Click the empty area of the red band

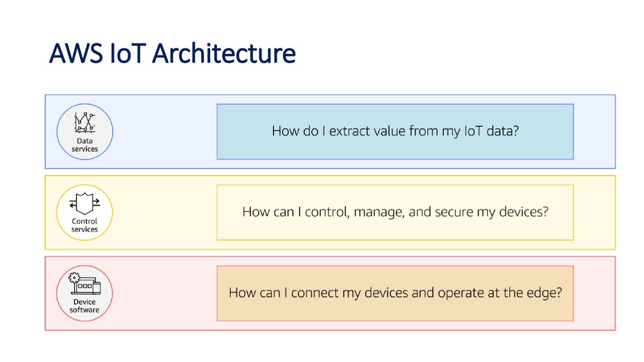click(164, 293)
